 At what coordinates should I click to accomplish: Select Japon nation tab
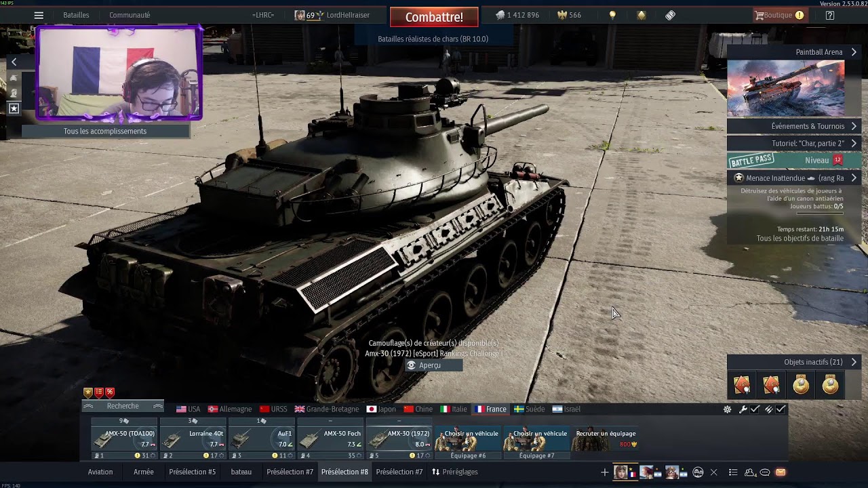tap(381, 409)
